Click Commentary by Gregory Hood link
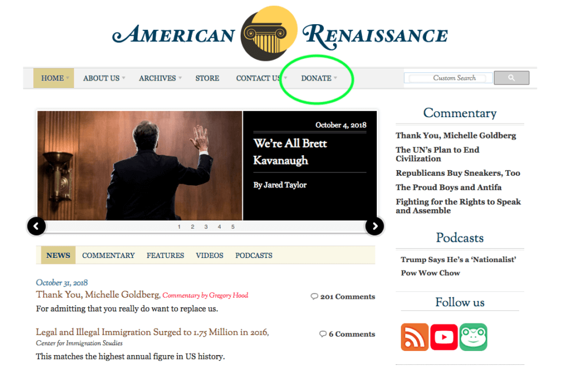This screenshot has height=370, width=588. click(x=205, y=295)
